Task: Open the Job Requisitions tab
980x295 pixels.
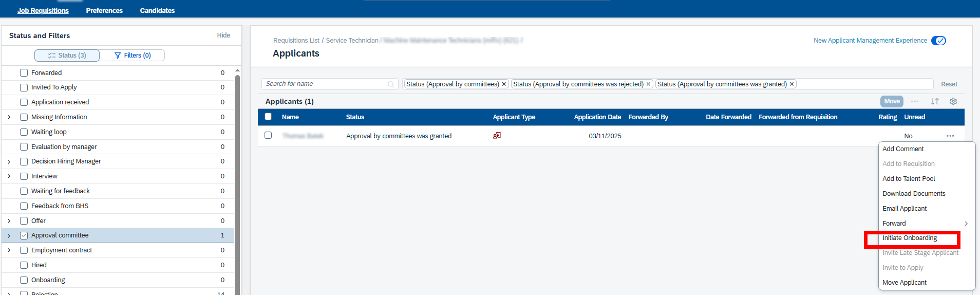Action: (x=43, y=10)
